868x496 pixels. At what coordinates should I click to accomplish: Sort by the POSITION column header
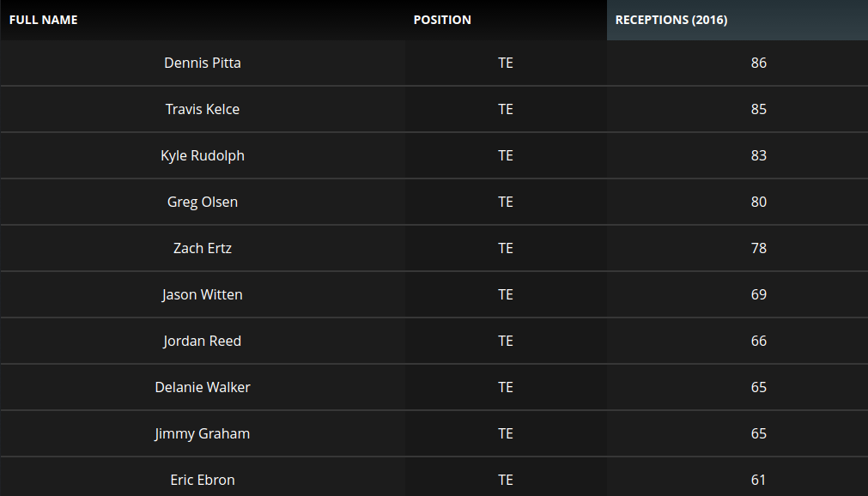(442, 19)
